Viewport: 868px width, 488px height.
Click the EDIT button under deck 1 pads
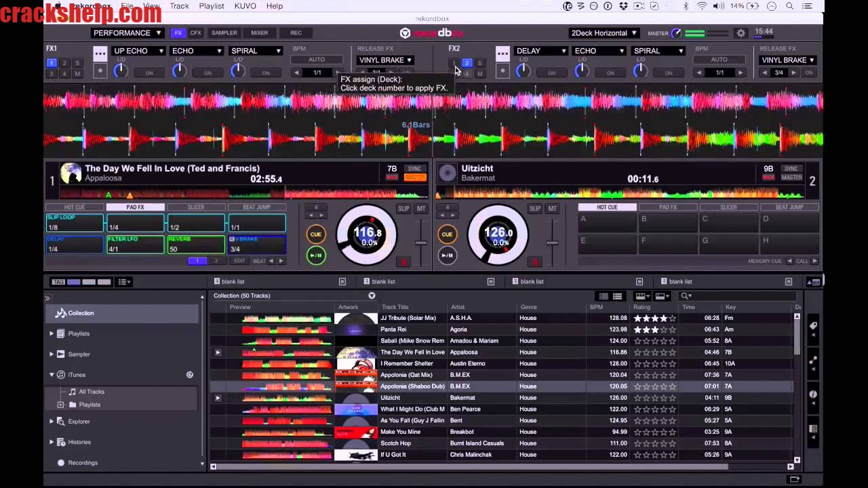pyautogui.click(x=239, y=261)
